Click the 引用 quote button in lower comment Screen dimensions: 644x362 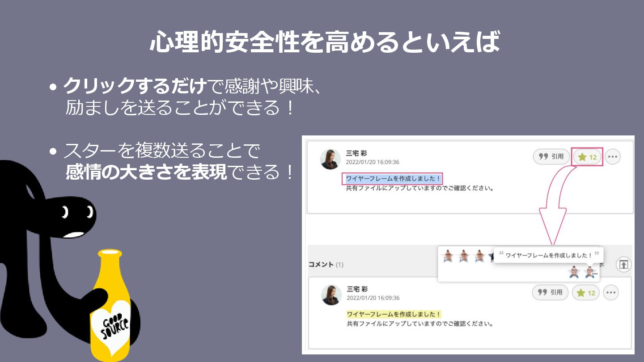[550, 292]
